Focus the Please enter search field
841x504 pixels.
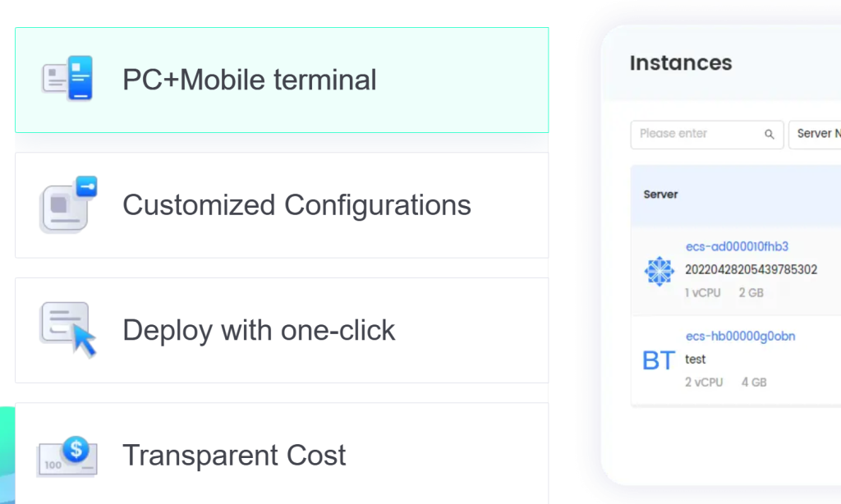coord(707,134)
